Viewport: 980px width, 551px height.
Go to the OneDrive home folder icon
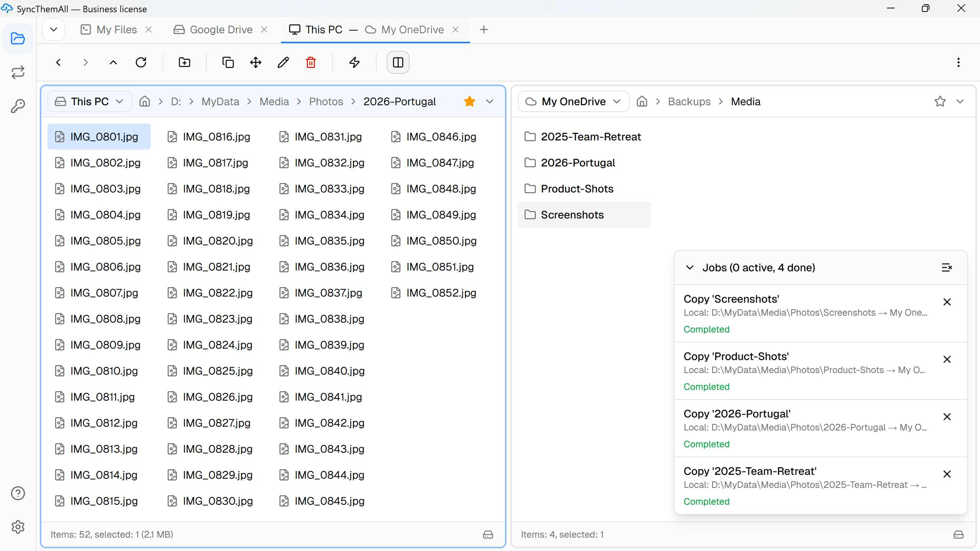pos(642,101)
